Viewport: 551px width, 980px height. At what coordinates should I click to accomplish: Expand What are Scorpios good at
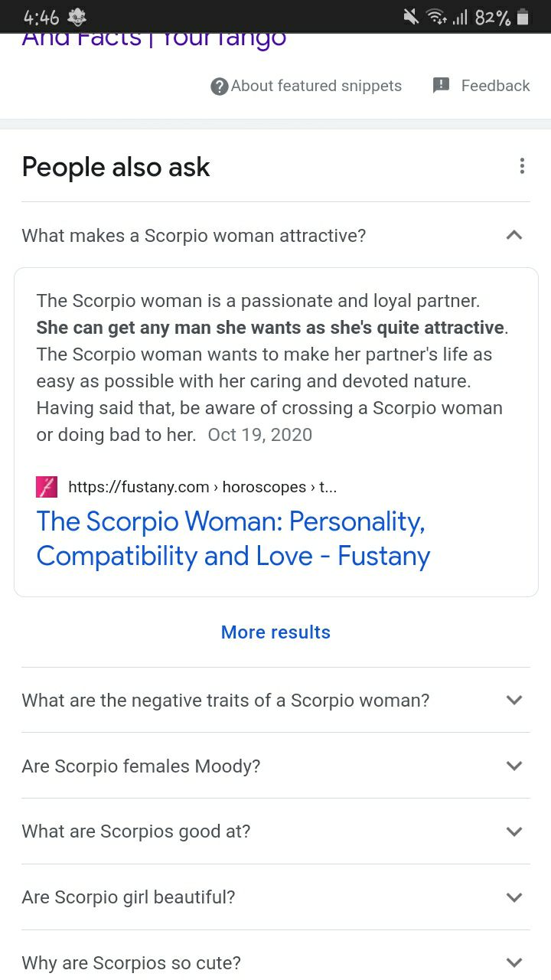click(x=275, y=831)
